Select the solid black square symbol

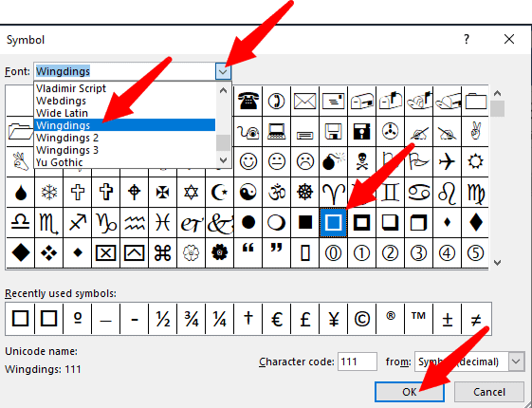point(304,223)
